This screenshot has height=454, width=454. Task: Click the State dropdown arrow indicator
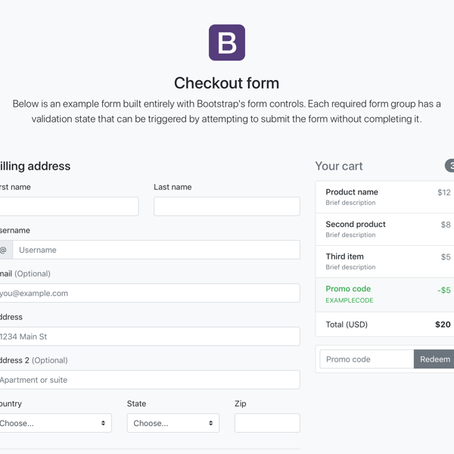[x=211, y=423]
